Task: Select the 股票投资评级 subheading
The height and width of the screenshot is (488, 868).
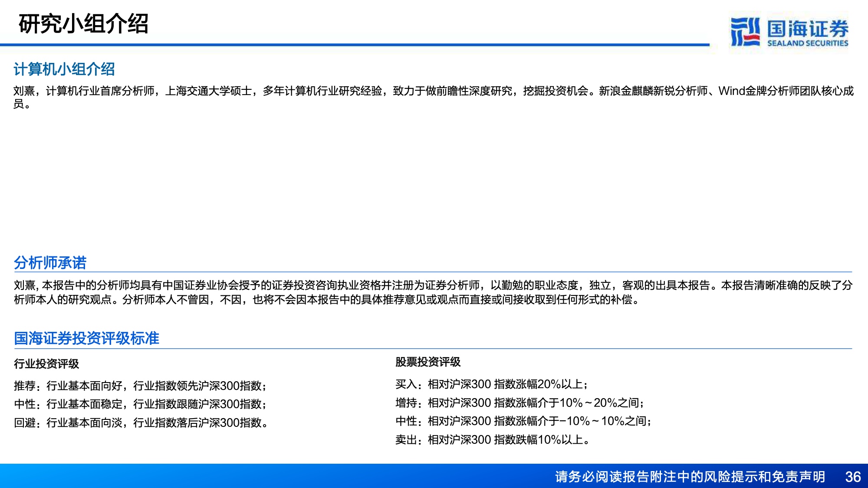Action: point(428,362)
